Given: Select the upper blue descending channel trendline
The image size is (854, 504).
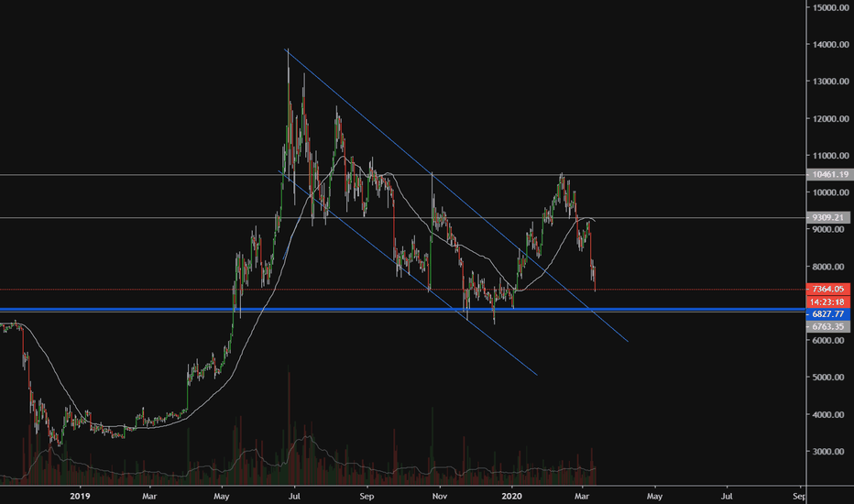Looking at the screenshot, I should (x=457, y=196).
